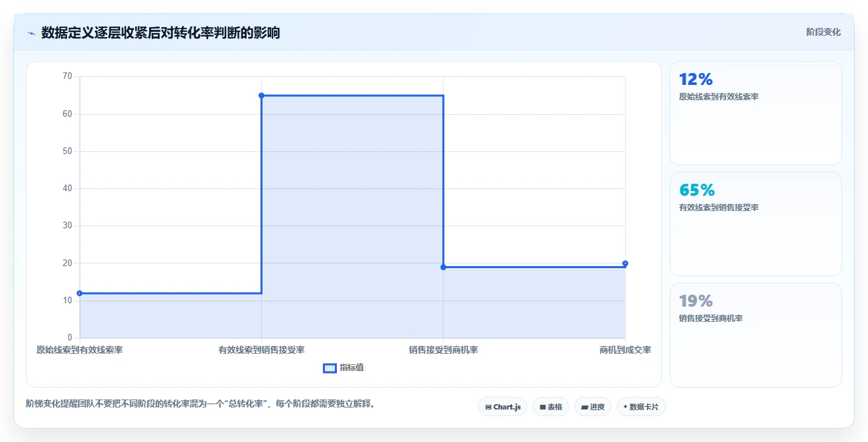Image resolution: width=868 pixels, height=442 pixels.
Task: Open the Chart.js tag pill
Action: (503, 407)
